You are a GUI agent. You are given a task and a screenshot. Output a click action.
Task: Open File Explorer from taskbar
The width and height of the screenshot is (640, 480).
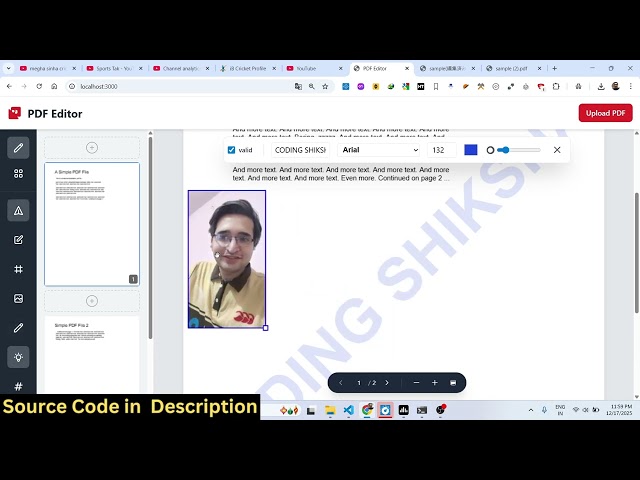[x=330, y=410]
